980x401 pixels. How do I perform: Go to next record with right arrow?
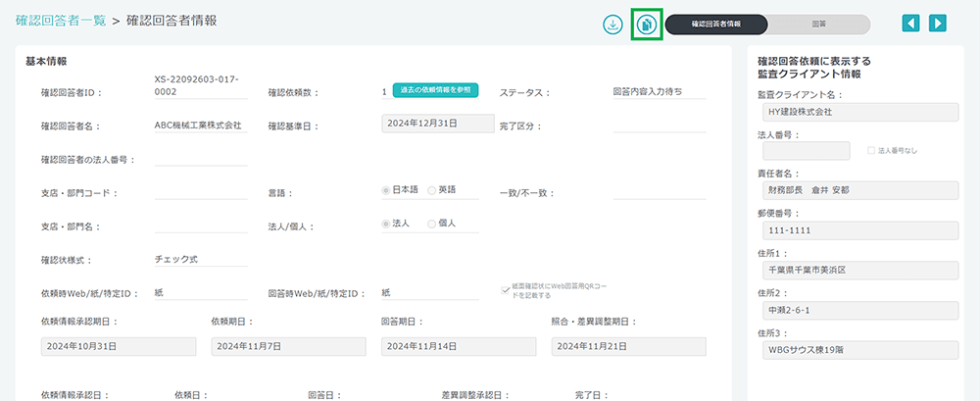point(938,24)
